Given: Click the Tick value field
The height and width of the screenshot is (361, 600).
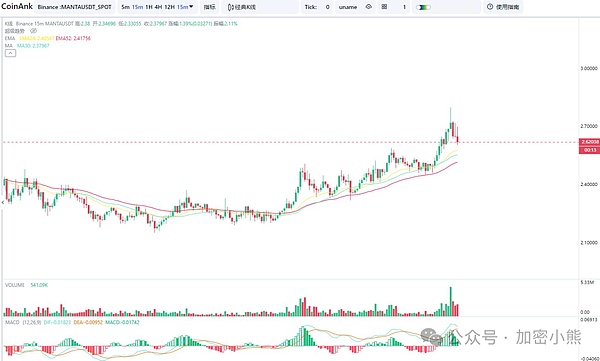Looking at the screenshot, I should click(x=327, y=7).
